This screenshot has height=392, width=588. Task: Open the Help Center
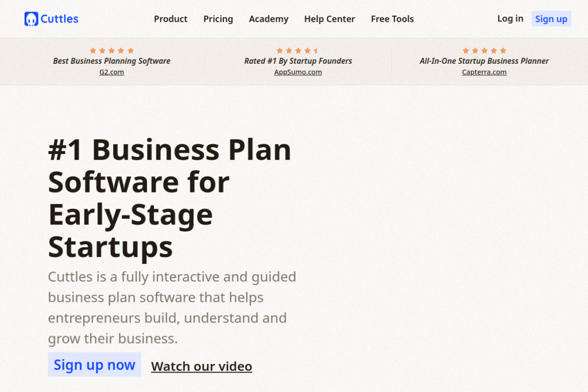[330, 19]
